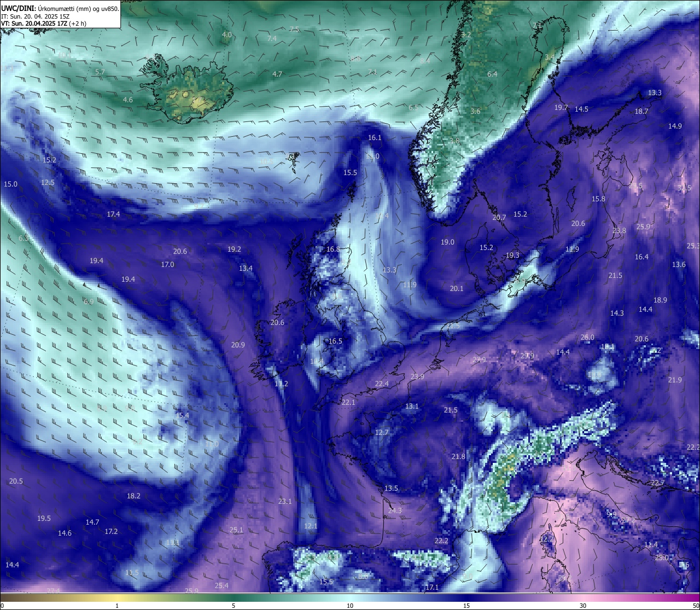Click the 'VT: Sun. 20.04.2025 17Z (+2 h)' line
Screen dimensions: 700x610
coord(44,24)
